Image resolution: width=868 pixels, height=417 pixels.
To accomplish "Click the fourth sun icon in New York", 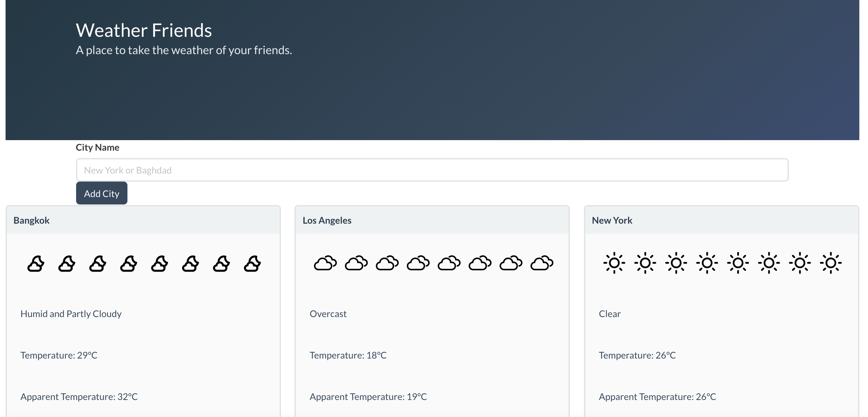I will pos(707,263).
